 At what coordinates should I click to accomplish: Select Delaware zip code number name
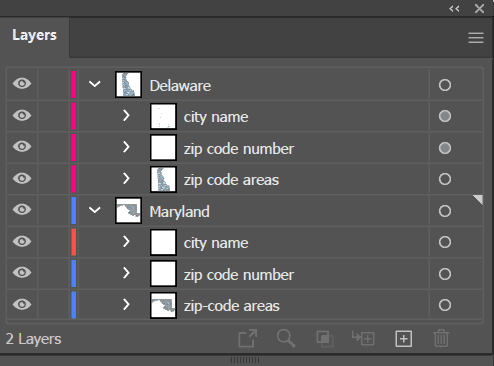(x=239, y=149)
